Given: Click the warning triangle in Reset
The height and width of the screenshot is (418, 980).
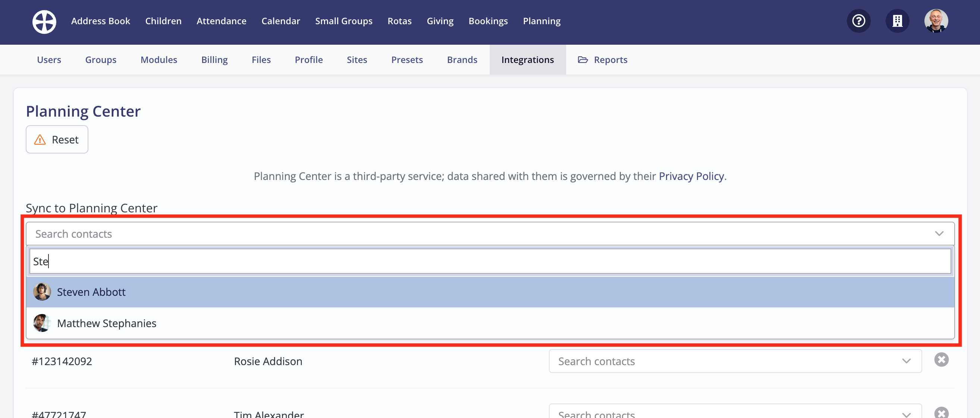Looking at the screenshot, I should (40, 140).
